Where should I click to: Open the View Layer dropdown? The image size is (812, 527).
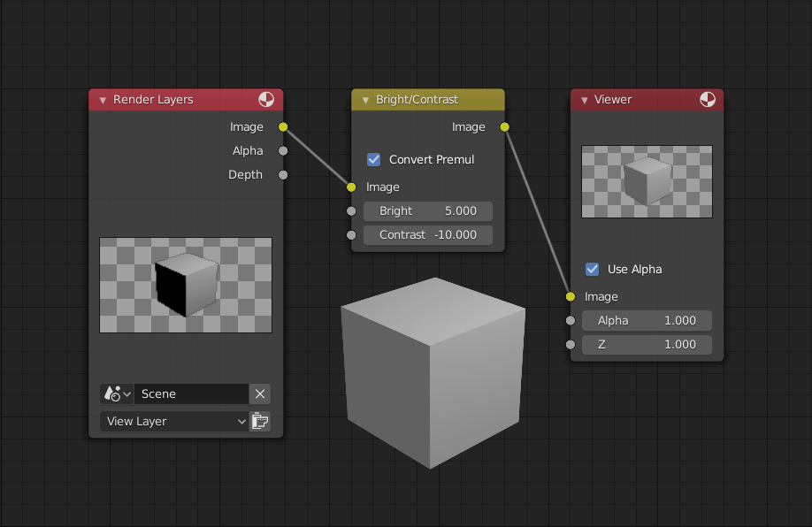[173, 421]
